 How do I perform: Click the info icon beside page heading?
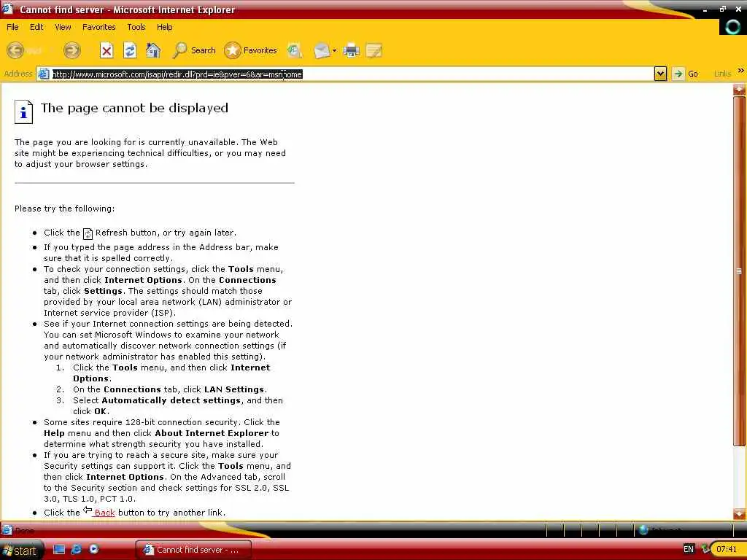click(x=23, y=112)
